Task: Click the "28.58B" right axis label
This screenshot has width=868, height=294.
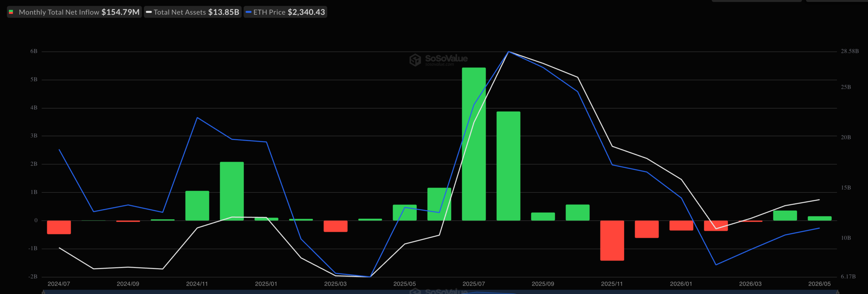Action: (x=850, y=51)
